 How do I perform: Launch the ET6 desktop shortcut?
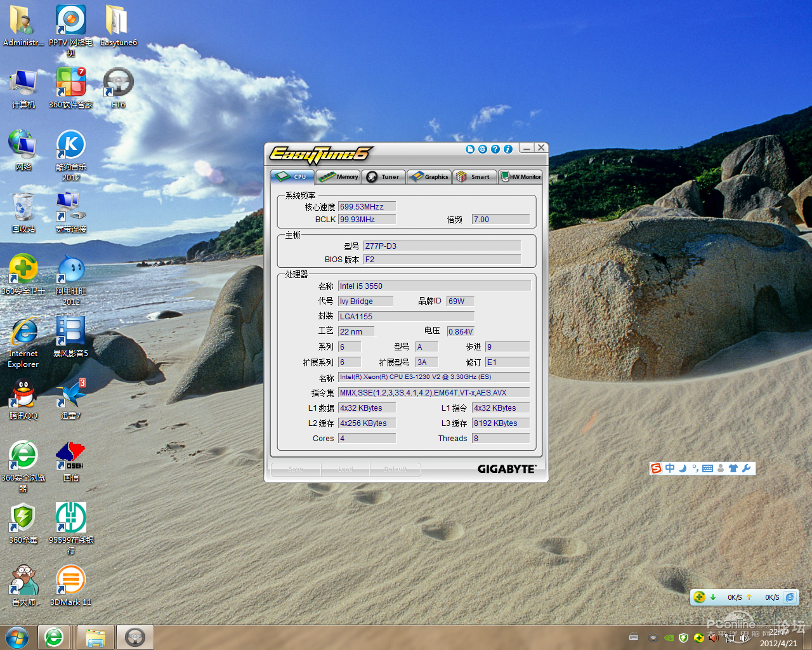(x=118, y=88)
